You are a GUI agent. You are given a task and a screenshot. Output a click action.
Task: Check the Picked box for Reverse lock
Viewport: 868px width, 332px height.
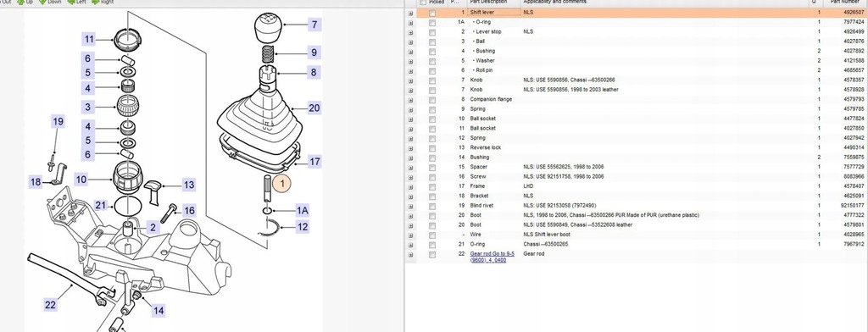[432, 147]
